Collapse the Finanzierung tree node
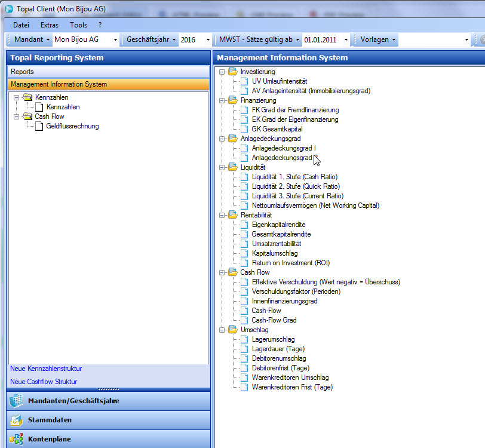Image resolution: width=485 pixels, height=448 pixels. point(222,100)
